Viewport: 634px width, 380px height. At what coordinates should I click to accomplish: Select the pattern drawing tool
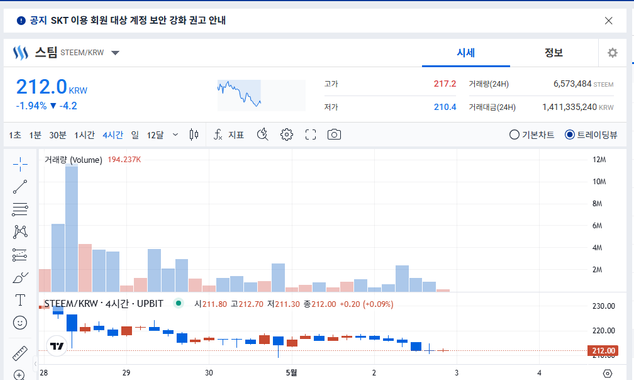pos(20,232)
